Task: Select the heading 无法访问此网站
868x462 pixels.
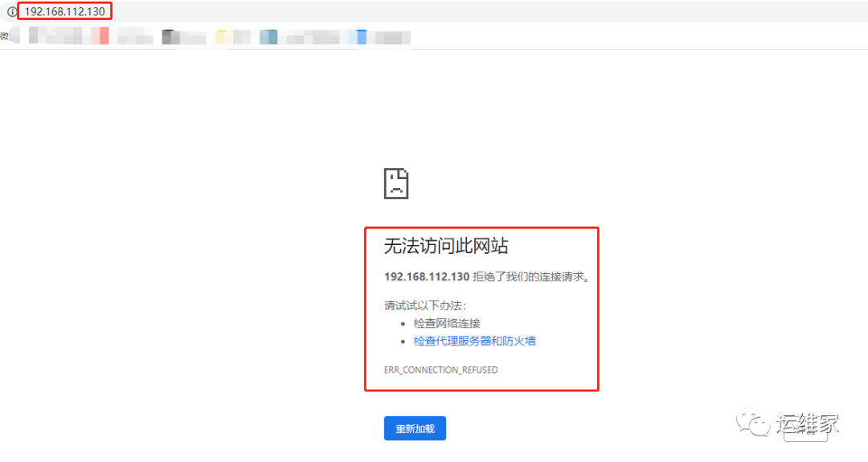Action: click(x=446, y=246)
